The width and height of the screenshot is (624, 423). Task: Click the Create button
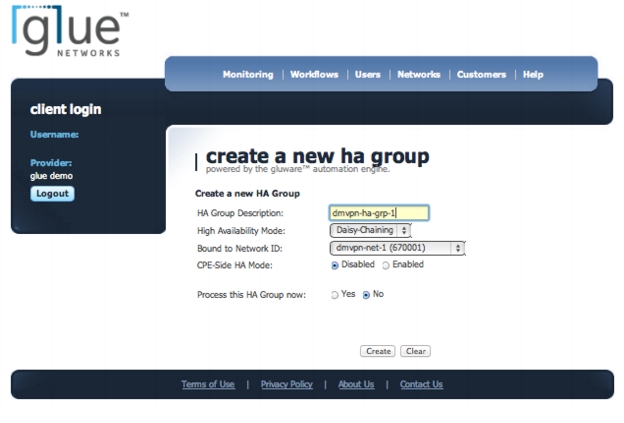[378, 351]
